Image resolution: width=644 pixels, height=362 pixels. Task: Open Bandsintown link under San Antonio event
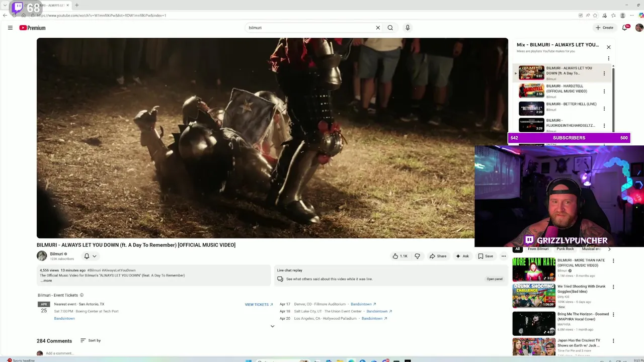click(64, 318)
